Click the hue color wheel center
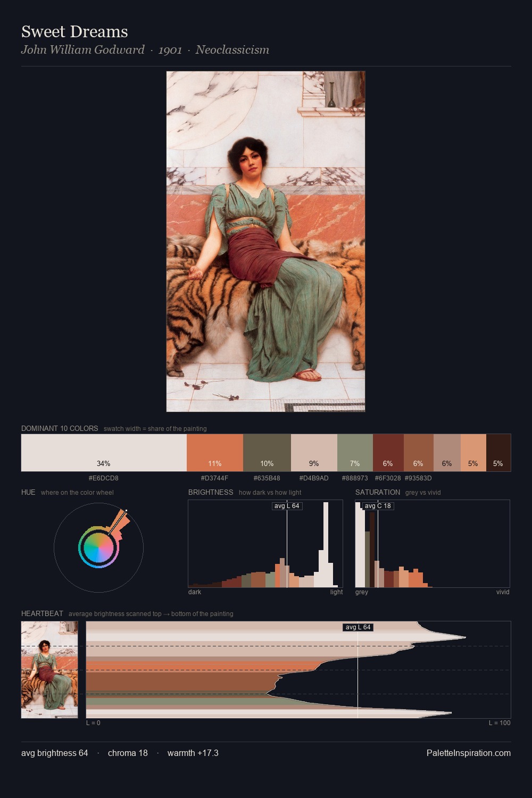The height and width of the screenshot is (798, 532). 98,547
